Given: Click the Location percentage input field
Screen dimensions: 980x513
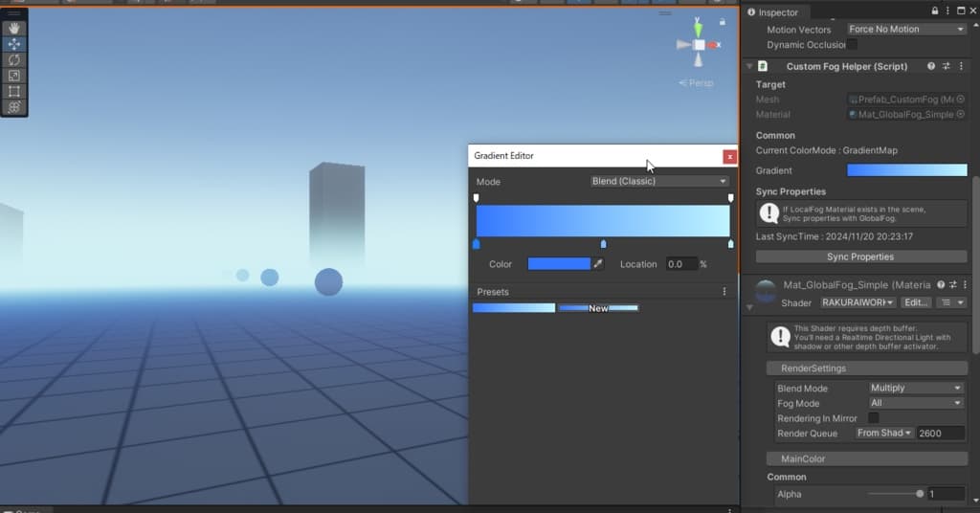Looking at the screenshot, I should (680, 264).
